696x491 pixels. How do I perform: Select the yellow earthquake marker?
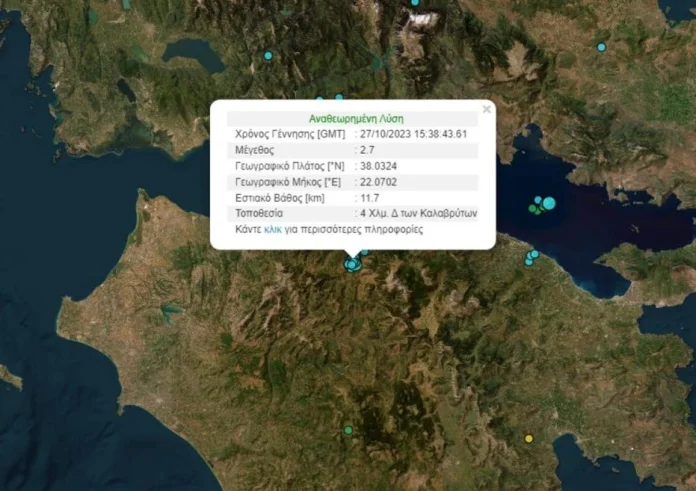coord(529,439)
